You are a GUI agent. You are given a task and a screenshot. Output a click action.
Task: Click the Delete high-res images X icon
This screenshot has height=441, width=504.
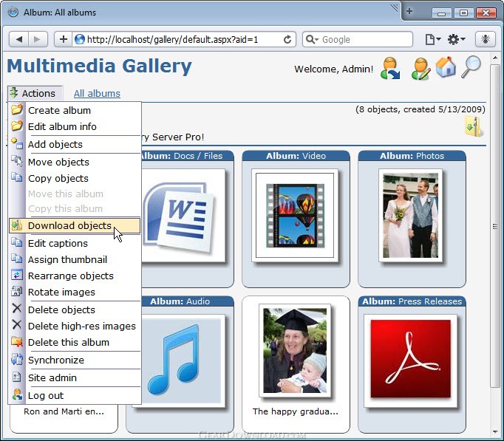tap(17, 324)
